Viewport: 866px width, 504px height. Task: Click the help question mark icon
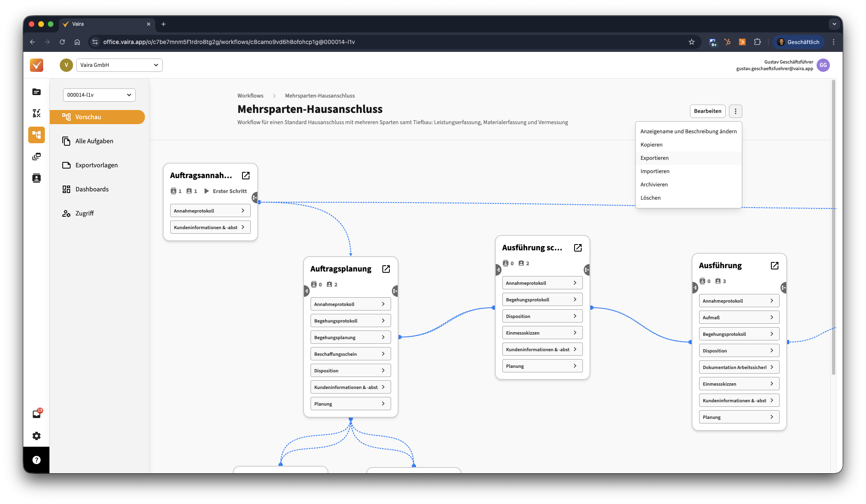coord(37,460)
